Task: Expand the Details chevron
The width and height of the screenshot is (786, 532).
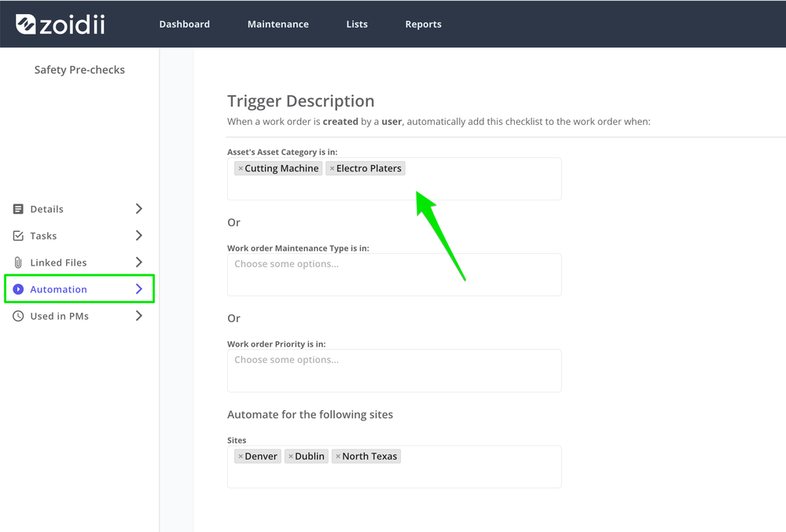Action: [139, 209]
